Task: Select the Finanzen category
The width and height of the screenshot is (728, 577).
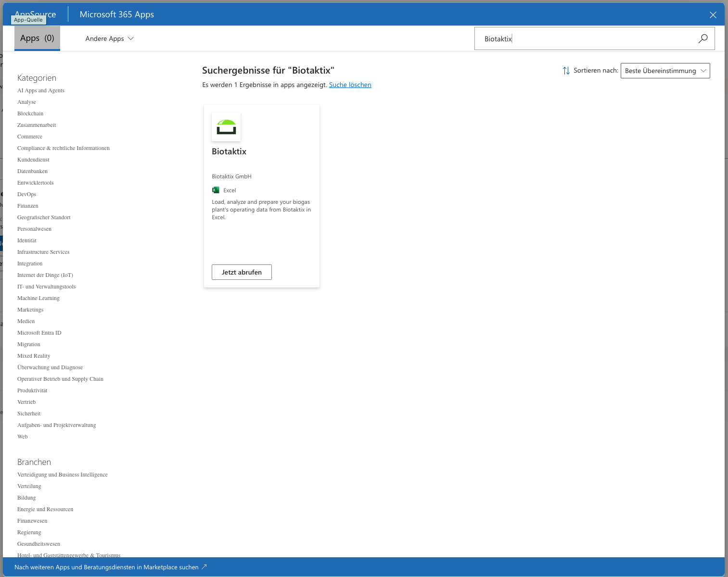Action: click(x=28, y=206)
